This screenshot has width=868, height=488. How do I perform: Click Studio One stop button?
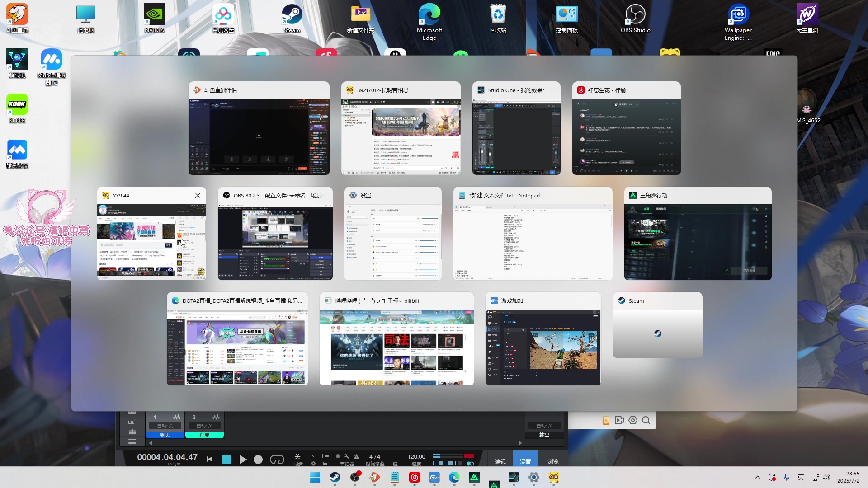tap(226, 460)
